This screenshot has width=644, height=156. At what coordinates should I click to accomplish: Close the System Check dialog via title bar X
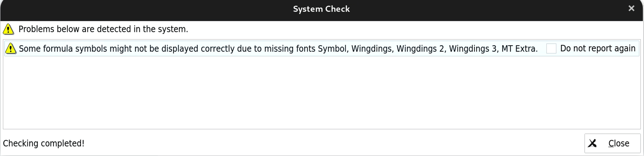[631, 9]
